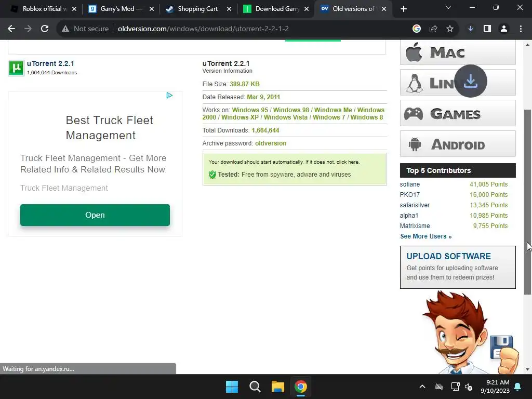Open the Not secure site info warning
Image resolution: width=532 pixels, height=399 pixels.
85,29
